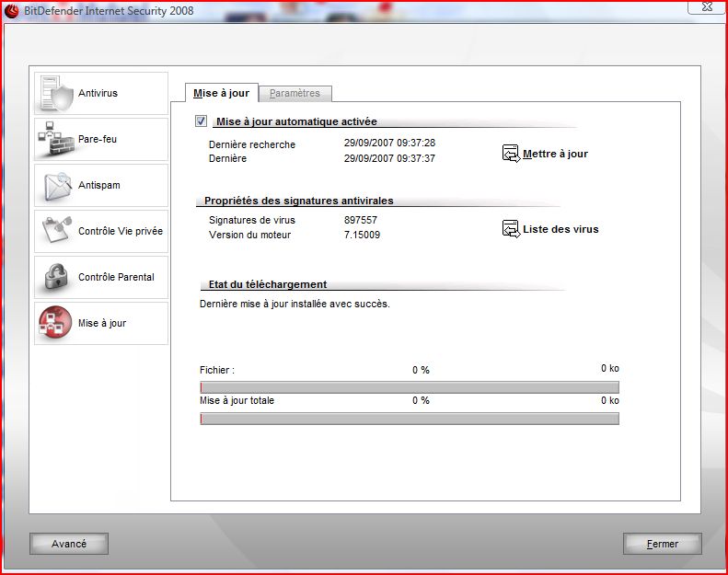The height and width of the screenshot is (575, 728).
Task: Click the date 29/09/2007 09:37:28
Action: point(389,143)
